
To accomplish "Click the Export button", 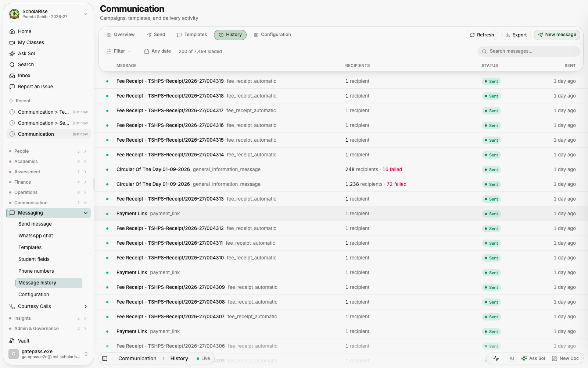I will (516, 35).
